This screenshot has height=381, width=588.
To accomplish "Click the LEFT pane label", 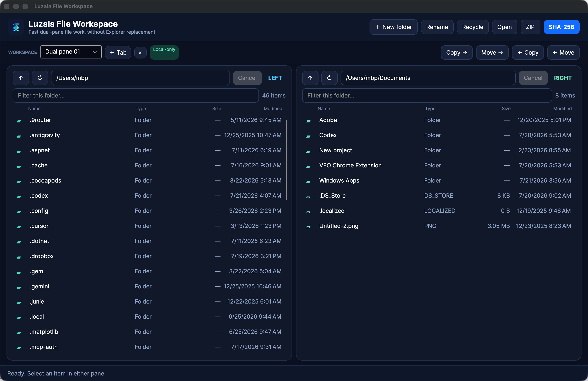I will pyautogui.click(x=275, y=78).
